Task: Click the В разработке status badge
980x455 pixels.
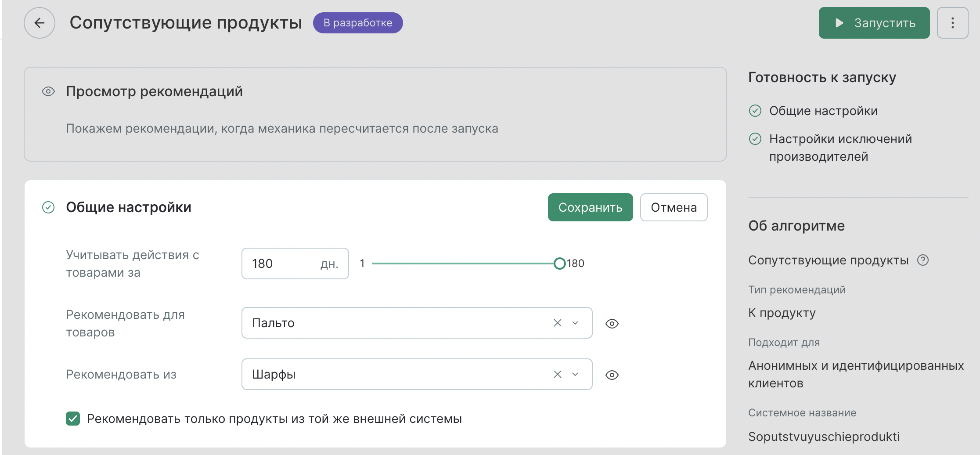Action: point(357,23)
